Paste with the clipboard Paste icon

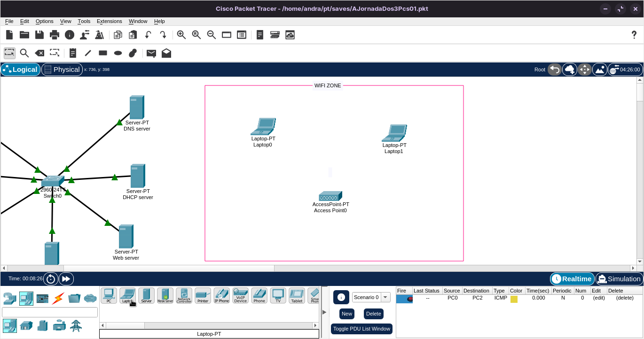(133, 35)
